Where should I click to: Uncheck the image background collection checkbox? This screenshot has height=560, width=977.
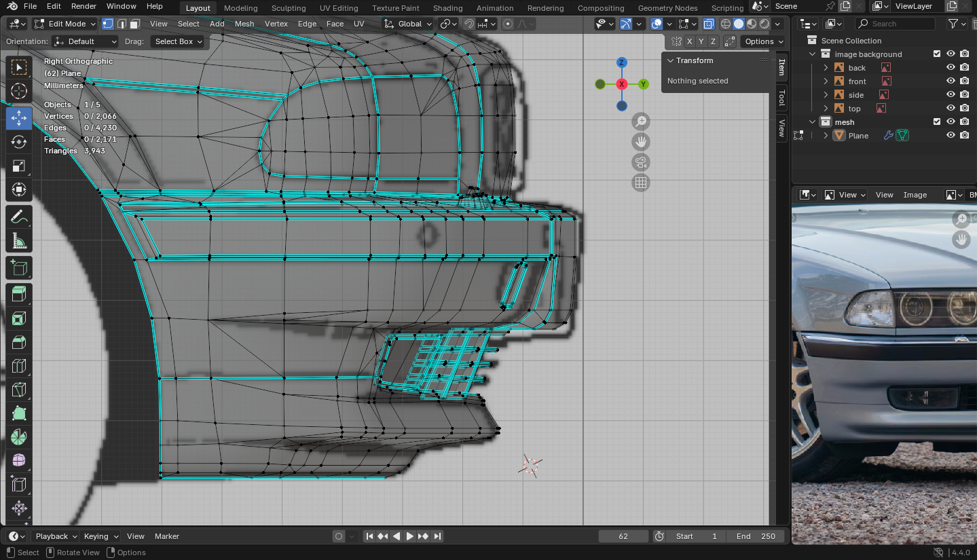937,54
